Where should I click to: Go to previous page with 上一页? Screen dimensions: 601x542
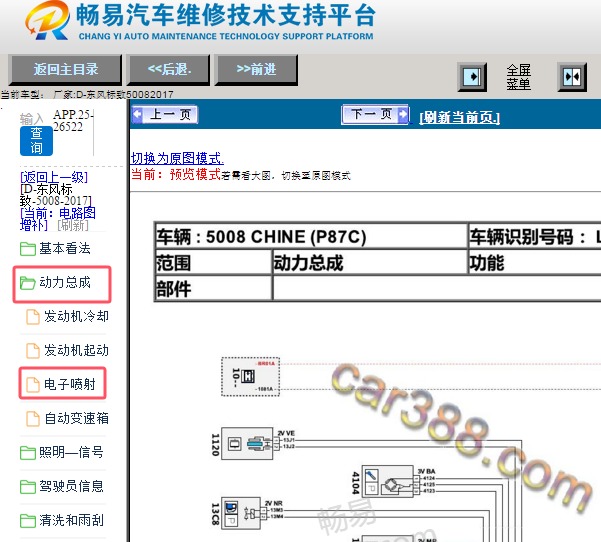click(165, 114)
